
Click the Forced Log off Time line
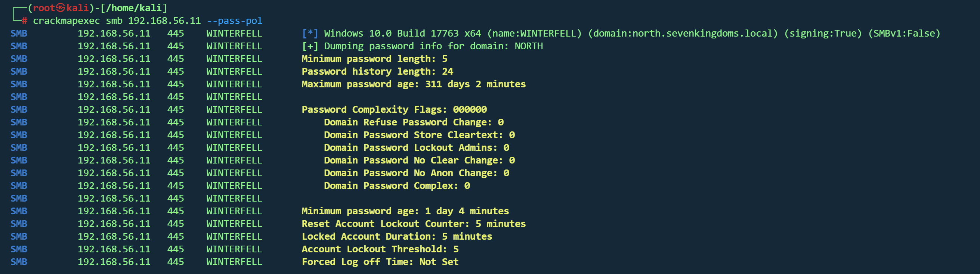click(380, 262)
